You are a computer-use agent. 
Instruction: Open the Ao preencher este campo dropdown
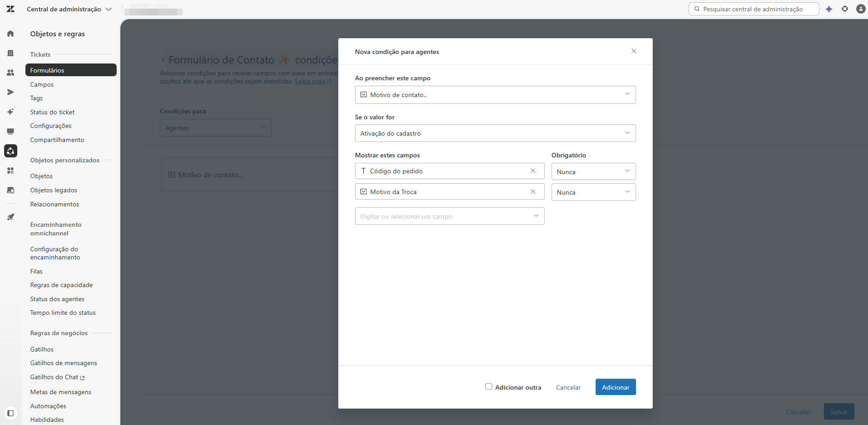(x=495, y=95)
